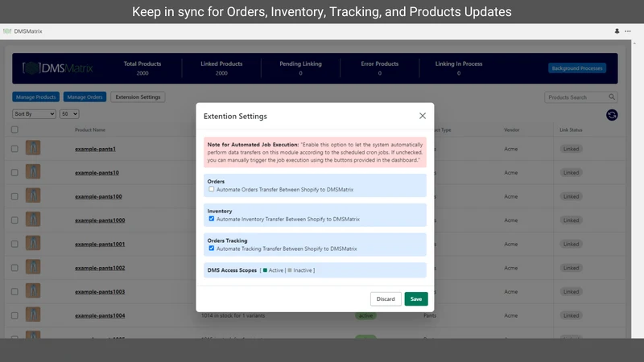Click the example-pants1003 product thumbnail

click(x=33, y=290)
